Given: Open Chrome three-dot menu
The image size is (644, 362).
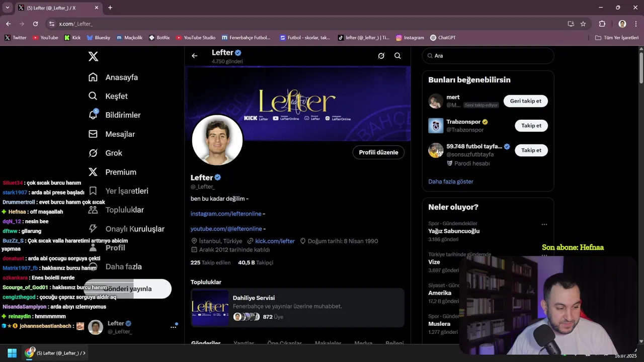Looking at the screenshot, I should (x=635, y=24).
